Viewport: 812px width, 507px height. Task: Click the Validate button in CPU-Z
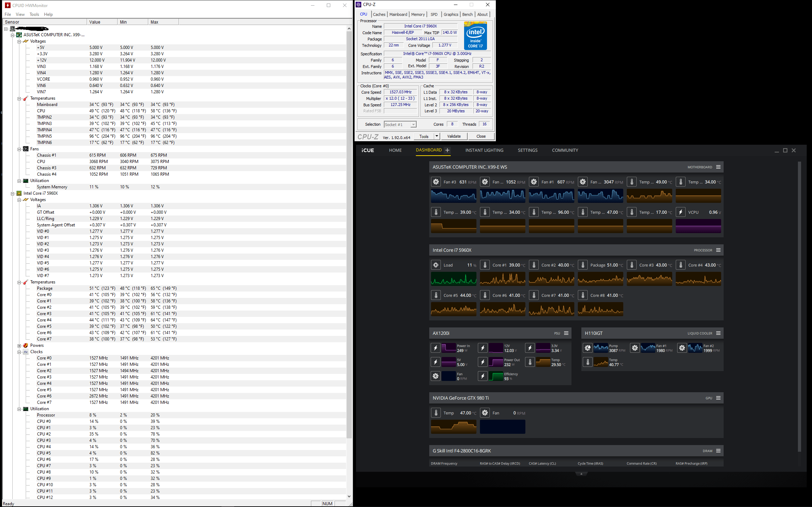point(454,136)
